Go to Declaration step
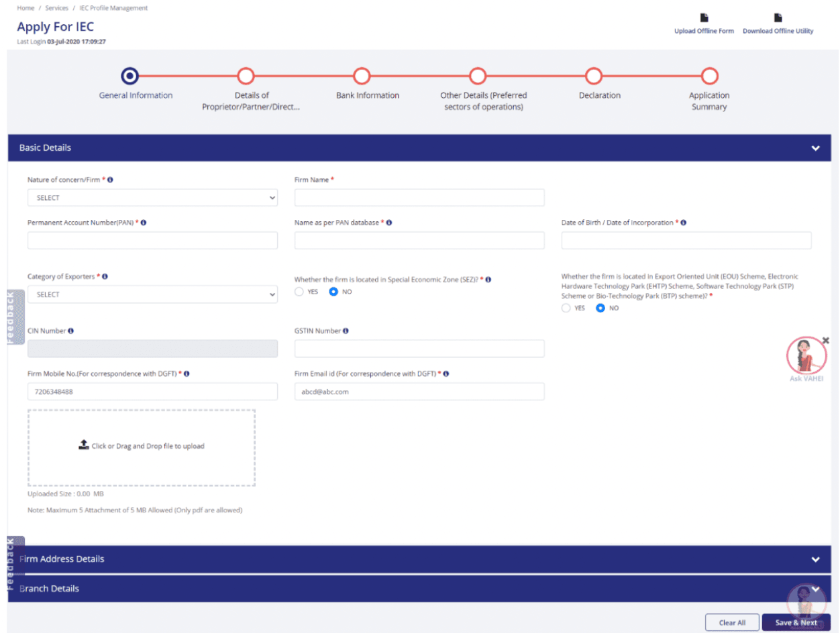Screen dimensions: 840x633 (593, 76)
